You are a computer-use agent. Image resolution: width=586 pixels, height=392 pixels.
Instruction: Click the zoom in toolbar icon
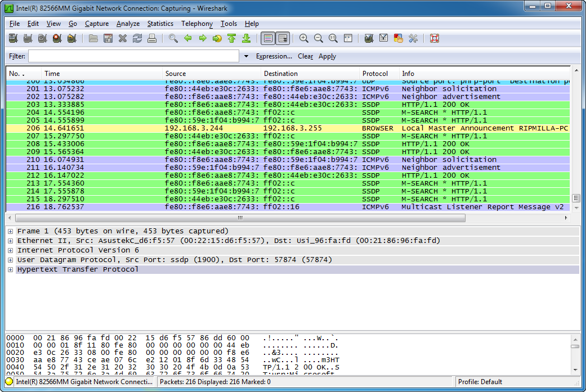pyautogui.click(x=304, y=38)
